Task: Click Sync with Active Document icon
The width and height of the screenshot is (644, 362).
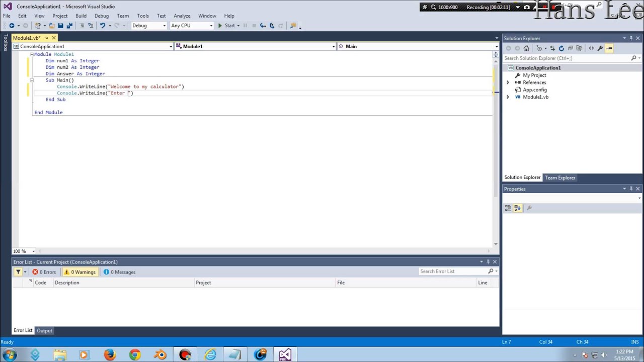Action: [552, 48]
